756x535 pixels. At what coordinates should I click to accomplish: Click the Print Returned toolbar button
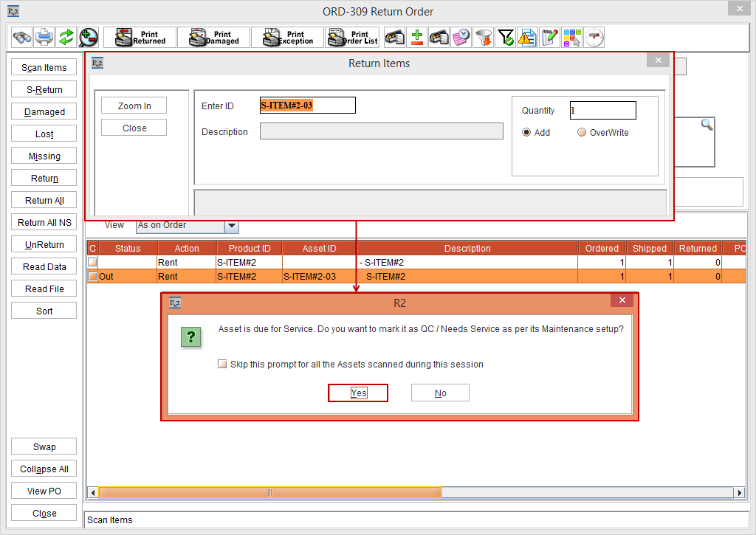point(140,37)
